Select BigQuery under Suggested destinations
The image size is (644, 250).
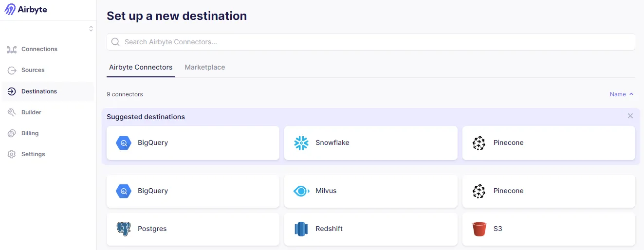[x=193, y=143]
